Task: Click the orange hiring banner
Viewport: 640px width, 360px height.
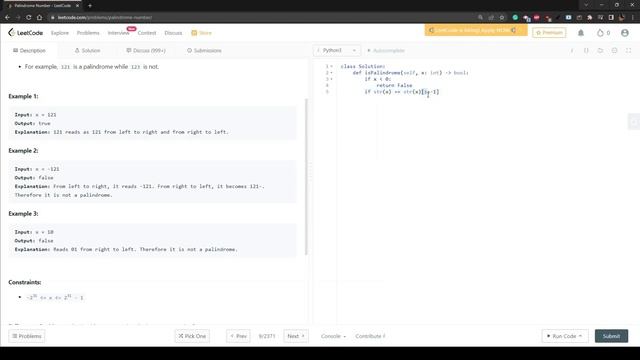Action: tap(476, 30)
